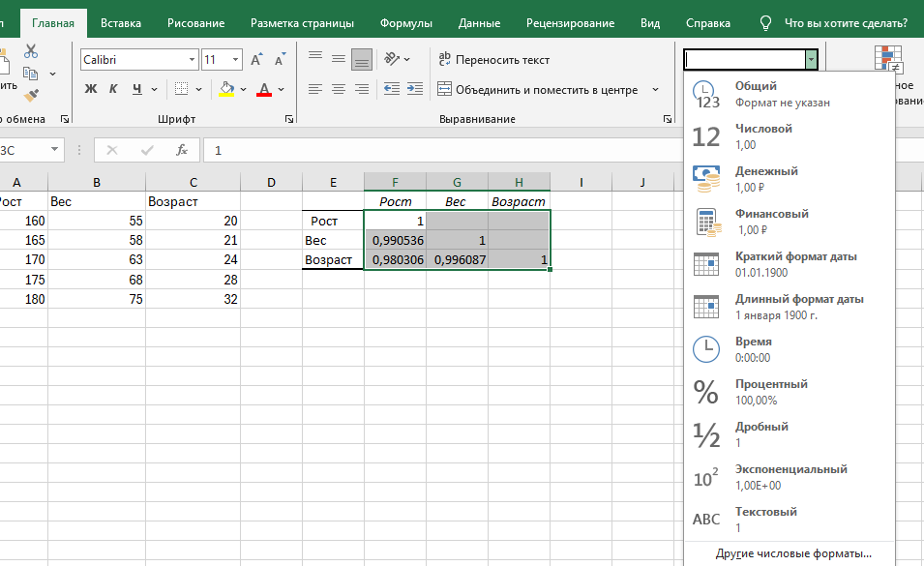This screenshot has height=566, width=924.
Task: Click the cell borders icon
Action: 181,90
